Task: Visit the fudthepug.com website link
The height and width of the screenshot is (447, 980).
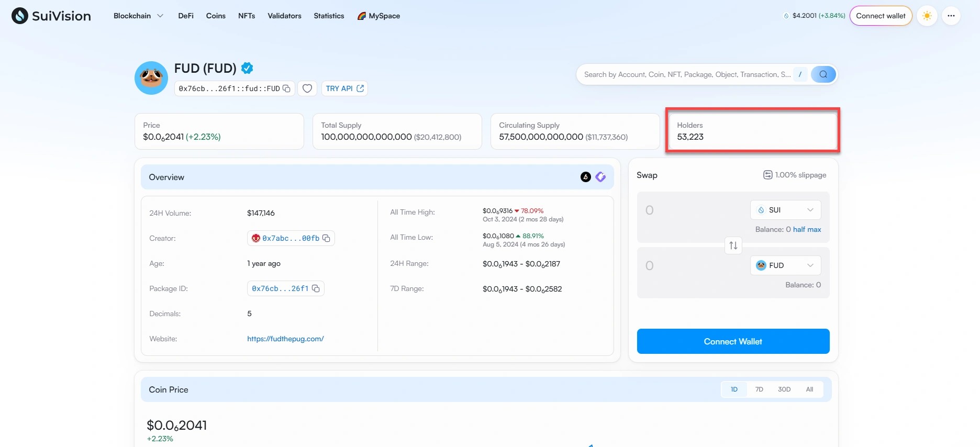Action: (x=285, y=339)
